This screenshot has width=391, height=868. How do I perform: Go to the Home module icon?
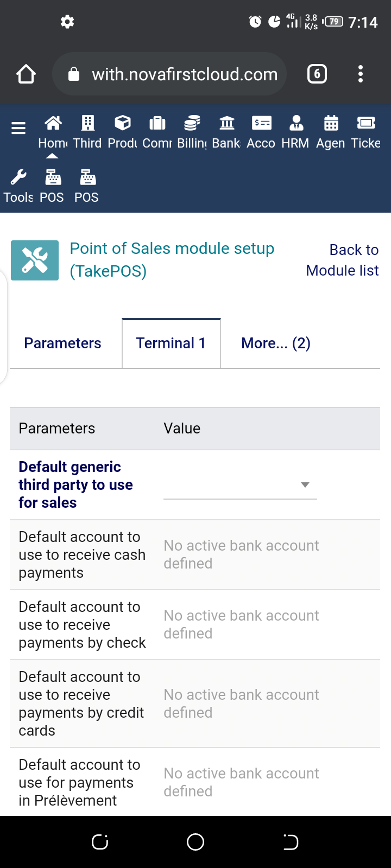coord(53,124)
